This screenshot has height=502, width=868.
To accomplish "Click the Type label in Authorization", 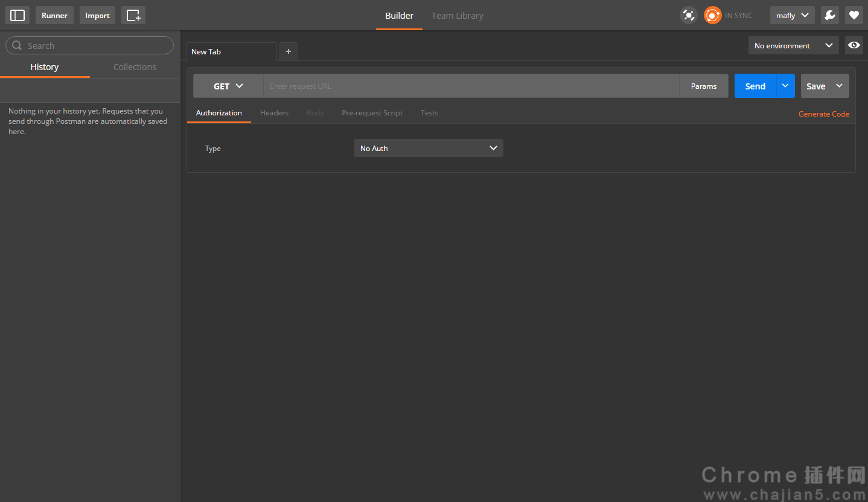I will click(213, 149).
